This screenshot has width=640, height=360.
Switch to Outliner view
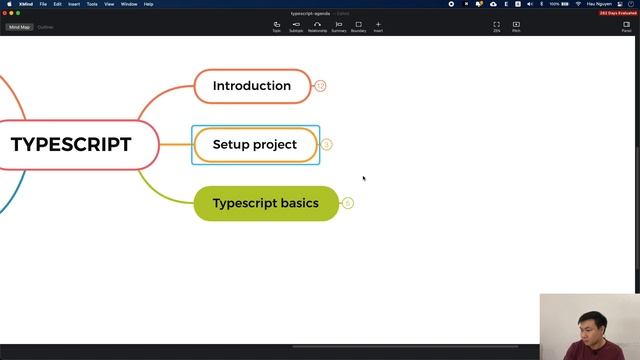tap(45, 27)
